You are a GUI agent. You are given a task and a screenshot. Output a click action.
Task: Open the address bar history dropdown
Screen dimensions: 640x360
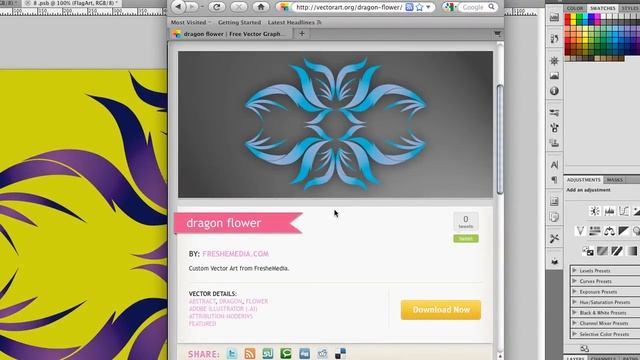pos(428,7)
